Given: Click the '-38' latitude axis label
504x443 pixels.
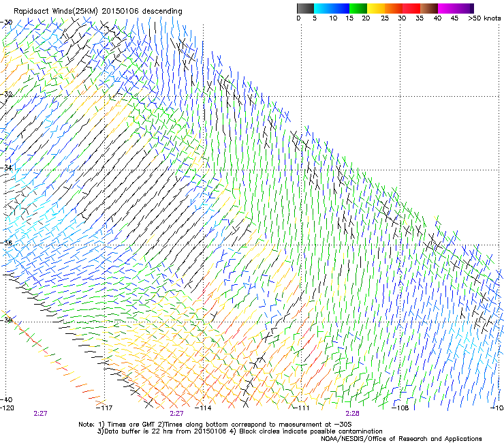Looking at the screenshot, I should tap(6, 320).
